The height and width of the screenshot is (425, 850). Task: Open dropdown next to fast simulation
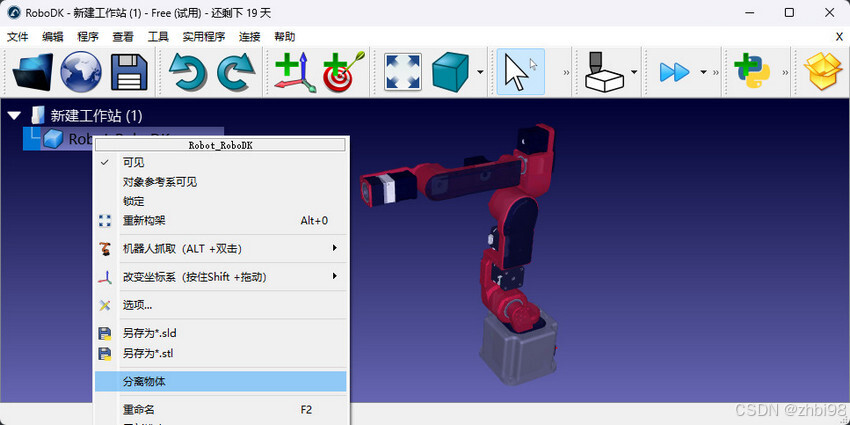pyautogui.click(x=704, y=72)
